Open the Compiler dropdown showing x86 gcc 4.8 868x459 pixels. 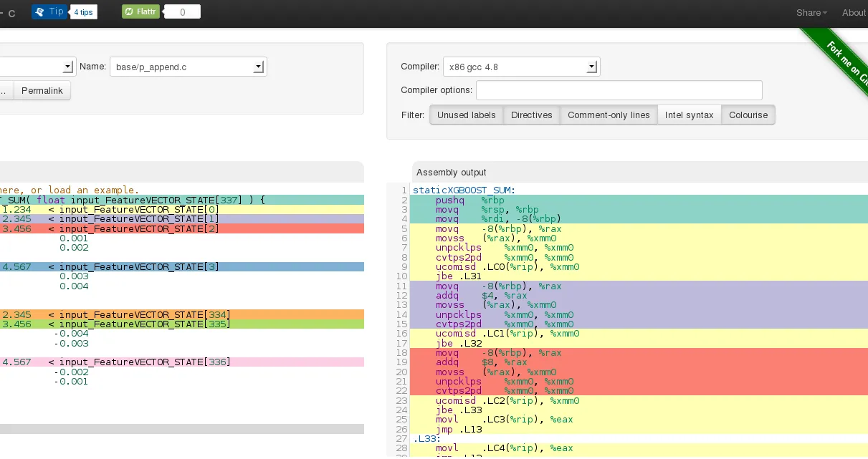tap(521, 67)
